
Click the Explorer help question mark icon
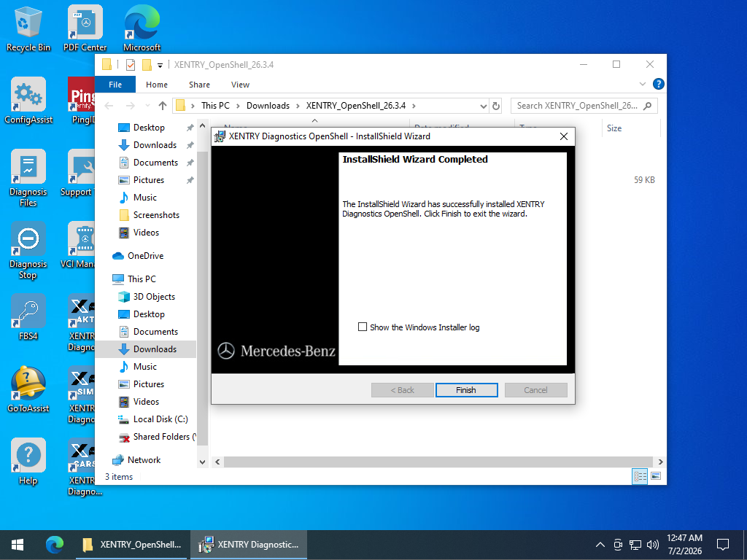(659, 85)
